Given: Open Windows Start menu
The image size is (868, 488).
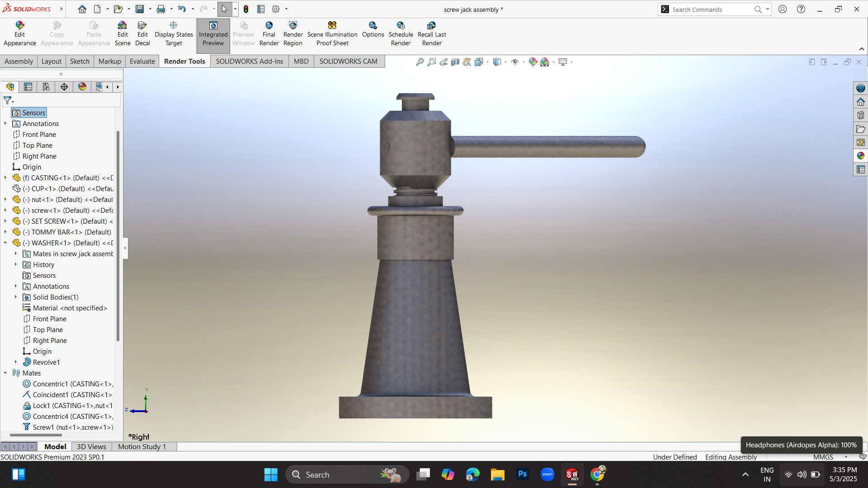Looking at the screenshot, I should 271,474.
